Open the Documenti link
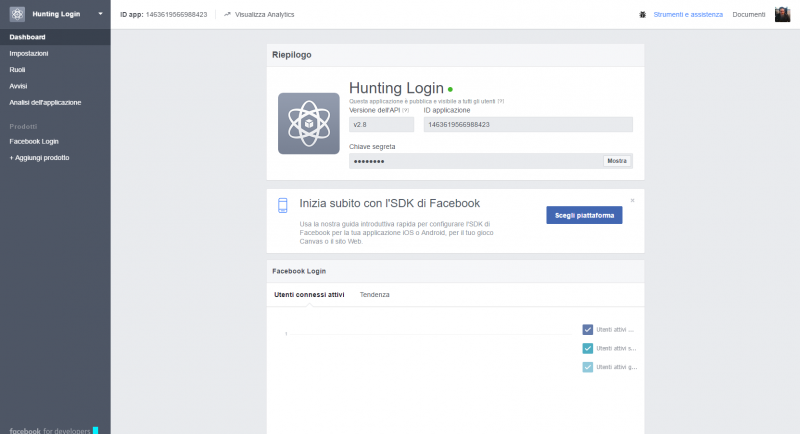Screen dimensions: 800x434 click(748, 15)
